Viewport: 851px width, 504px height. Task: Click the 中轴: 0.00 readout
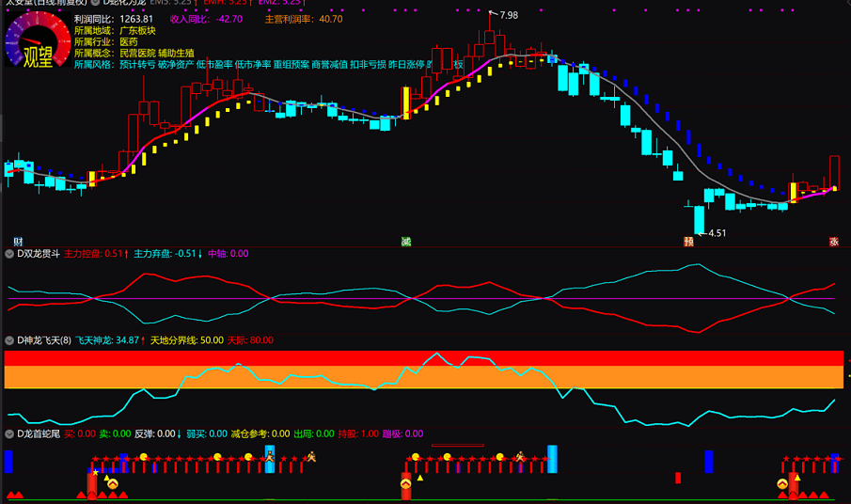[x=228, y=254]
